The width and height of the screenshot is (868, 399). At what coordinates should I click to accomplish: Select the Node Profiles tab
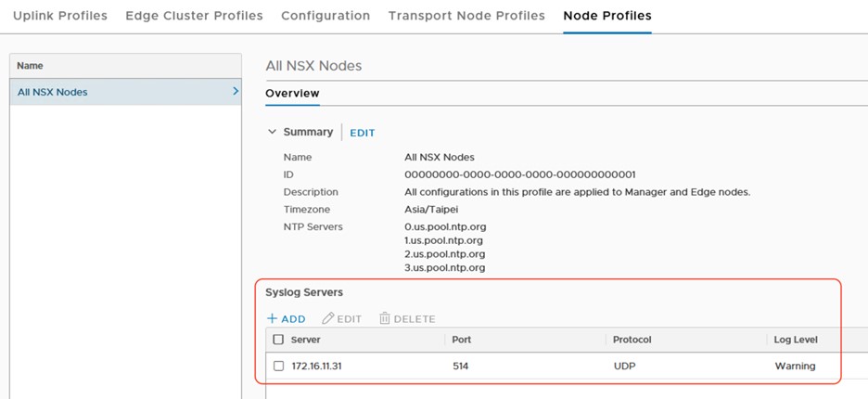coord(607,16)
